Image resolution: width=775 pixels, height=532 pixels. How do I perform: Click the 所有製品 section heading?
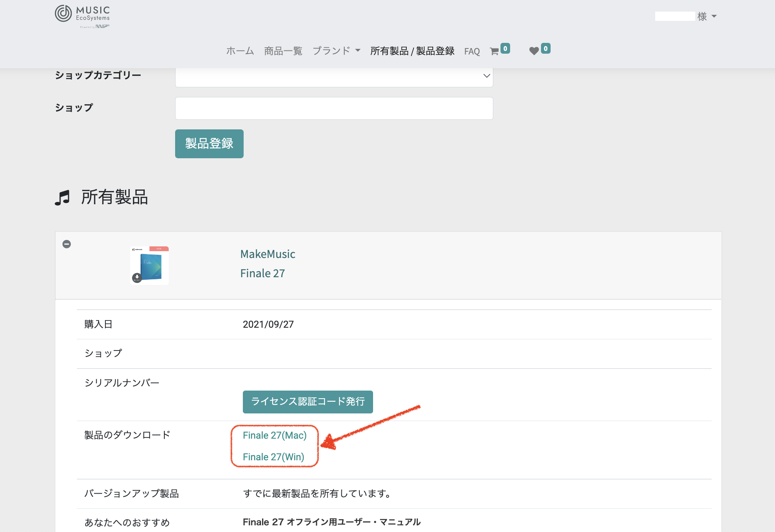coord(115,197)
